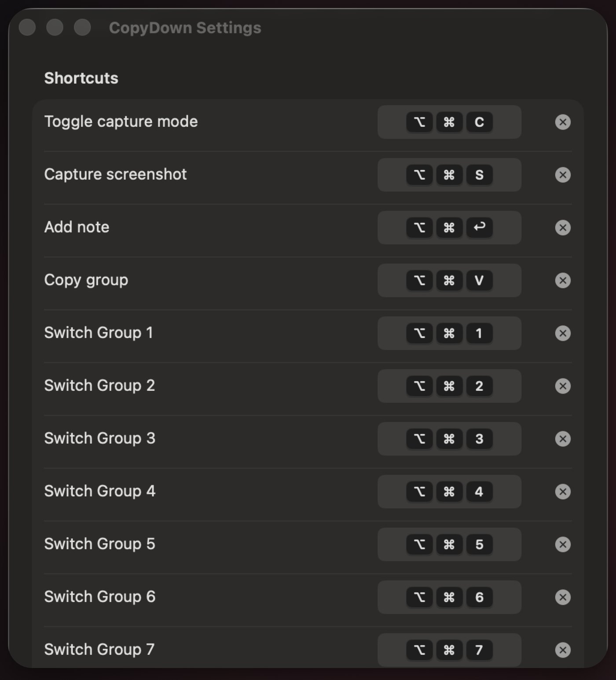
Task: Click the Switch Group 3 shortcut recorder
Action: pyautogui.click(x=449, y=439)
